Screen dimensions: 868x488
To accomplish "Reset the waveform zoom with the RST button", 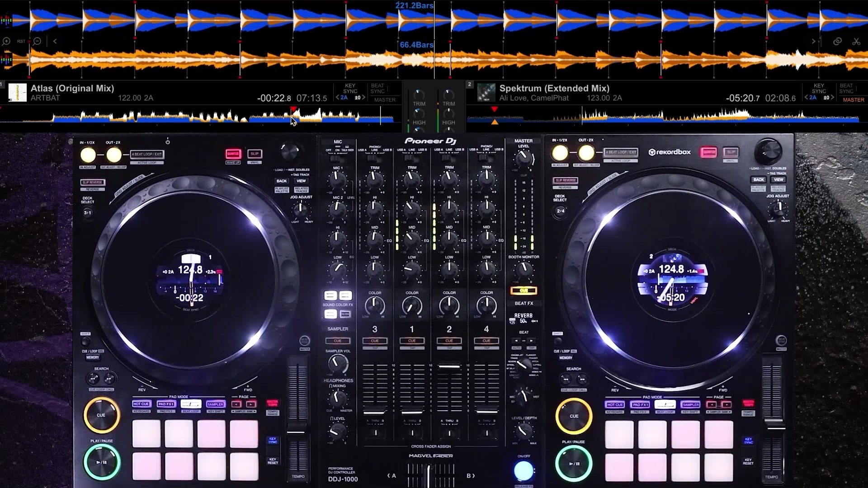I will pyautogui.click(x=21, y=41).
